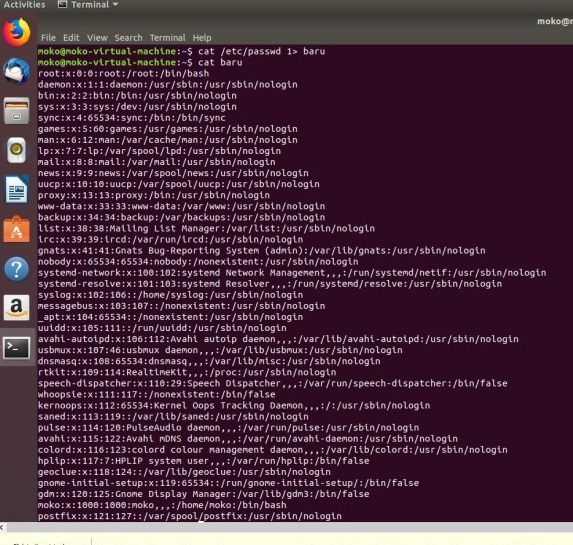Viewport: 573px width, 545px height.
Task: Click the pulse PulseAudio daemon line
Action: point(228,428)
